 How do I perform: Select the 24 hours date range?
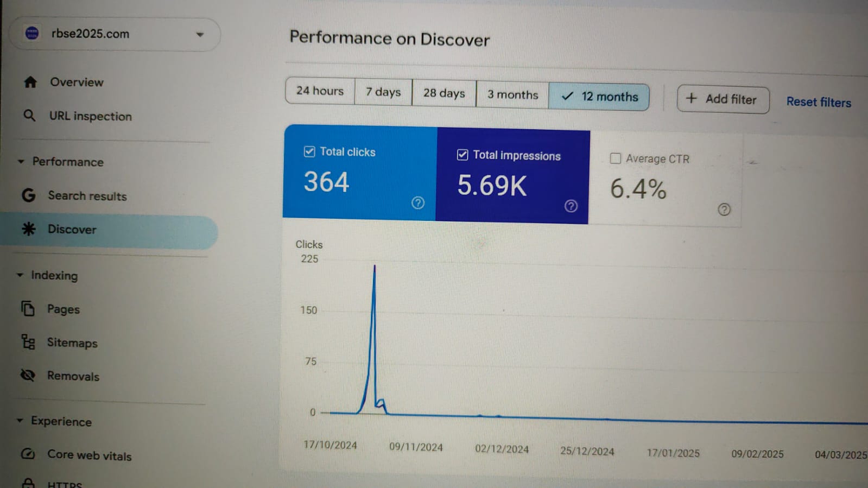320,91
